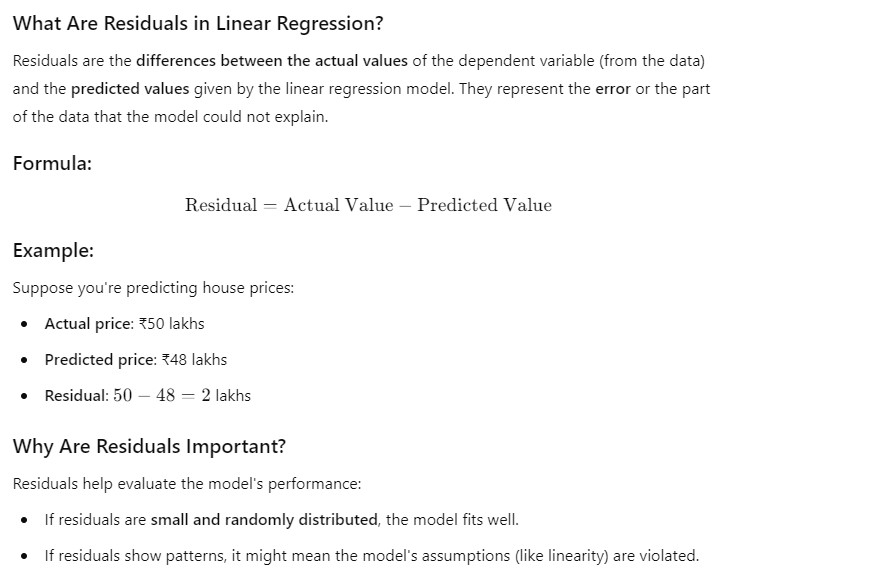Click the word "Residual" in the centered formula

point(221,205)
